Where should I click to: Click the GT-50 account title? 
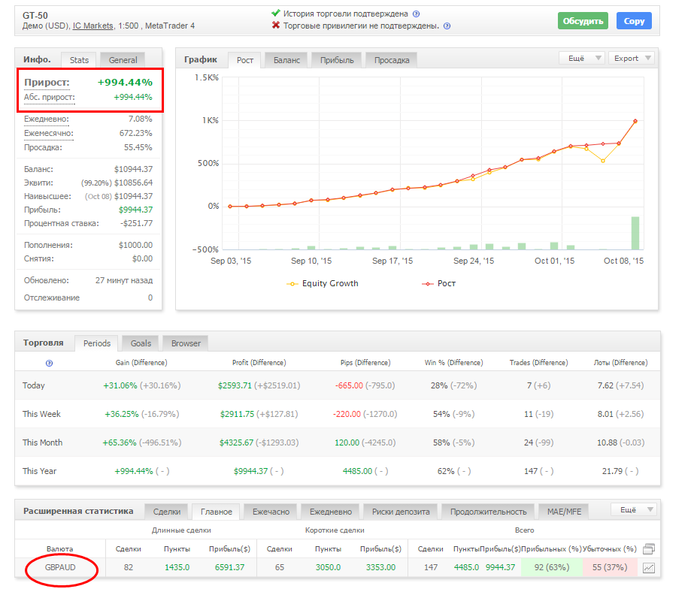coord(35,16)
